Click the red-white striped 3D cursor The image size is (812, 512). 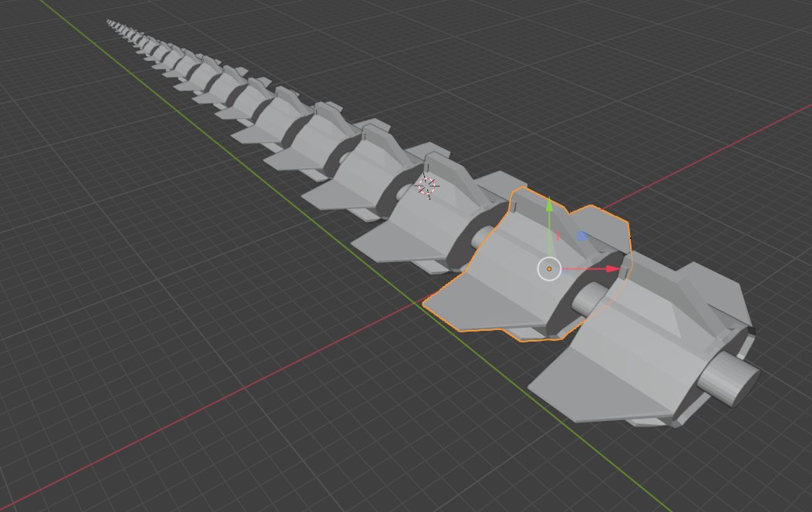pyautogui.click(x=426, y=186)
